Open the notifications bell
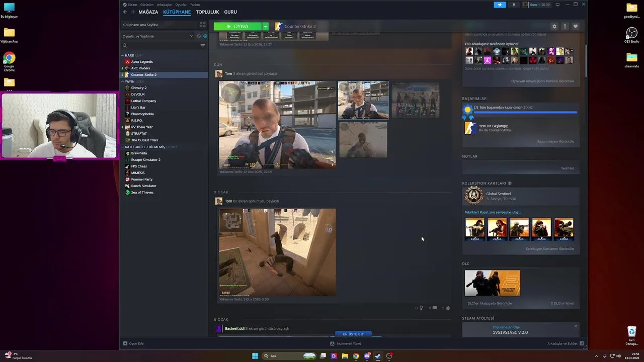Image resolution: width=644 pixels, height=362 pixels. coord(514,5)
